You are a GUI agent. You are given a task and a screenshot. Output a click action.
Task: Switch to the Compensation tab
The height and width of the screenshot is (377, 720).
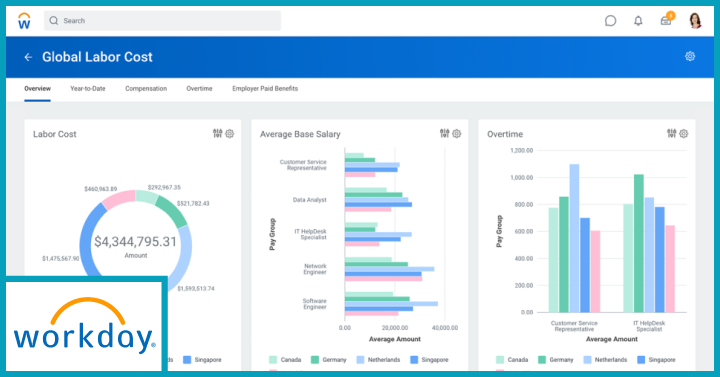coord(146,89)
